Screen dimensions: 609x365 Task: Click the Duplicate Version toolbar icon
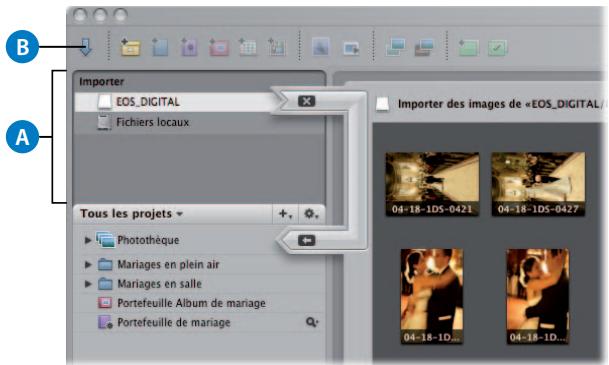pos(424,47)
